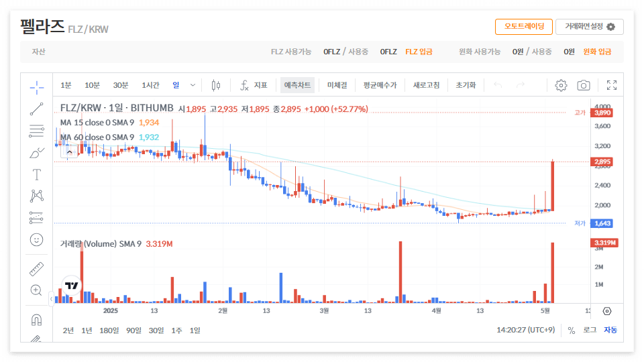This screenshot has width=644, height=362.
Task: Click the 2,895 current price label
Action: (602, 162)
